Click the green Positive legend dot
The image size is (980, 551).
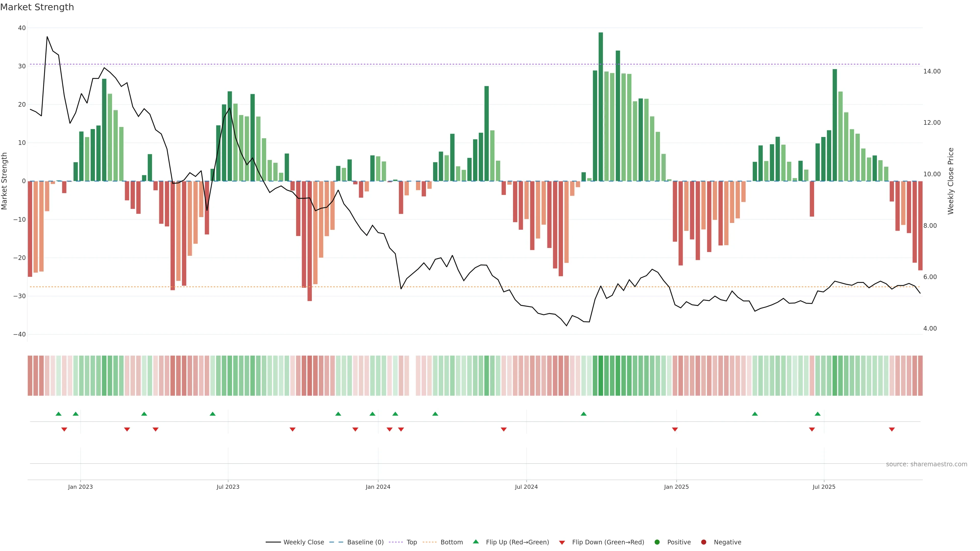point(657,542)
